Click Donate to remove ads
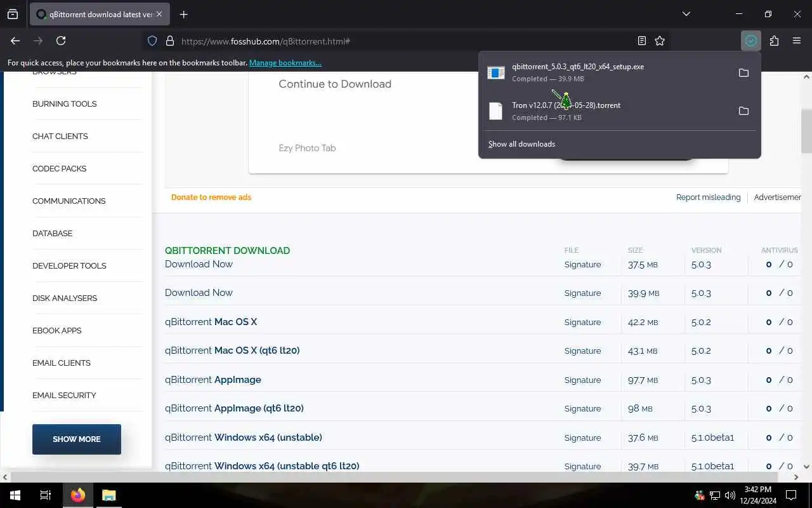 pos(211,197)
